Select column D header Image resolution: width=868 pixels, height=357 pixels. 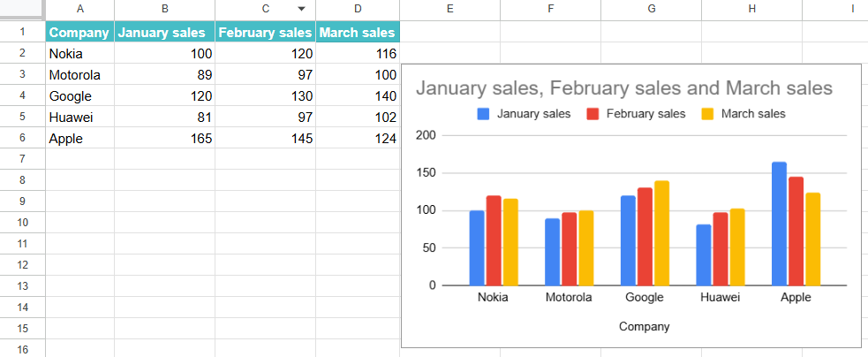358,9
